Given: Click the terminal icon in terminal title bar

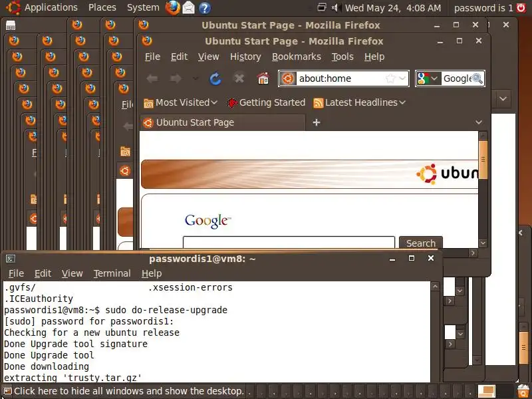Looking at the screenshot, I should pos(11,259).
